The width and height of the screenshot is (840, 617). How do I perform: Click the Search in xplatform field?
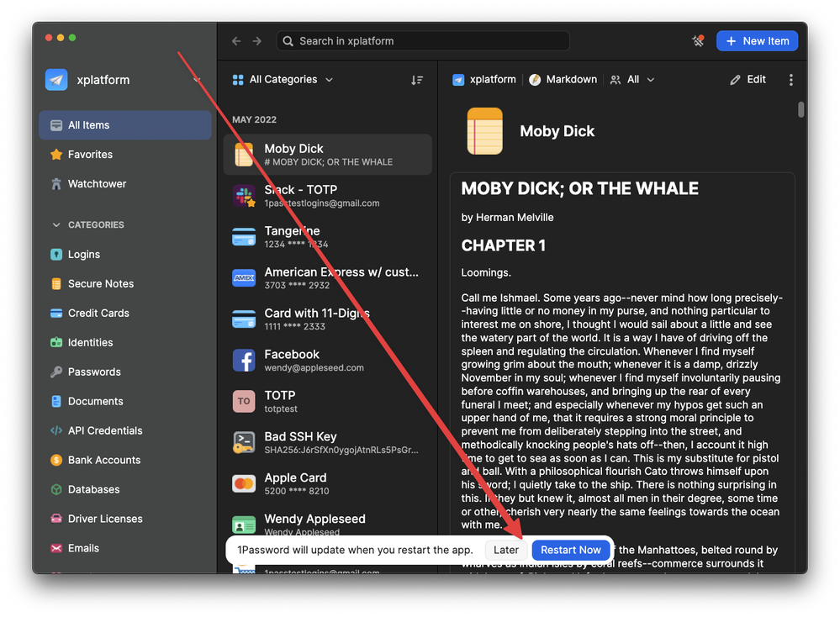pyautogui.click(x=423, y=41)
